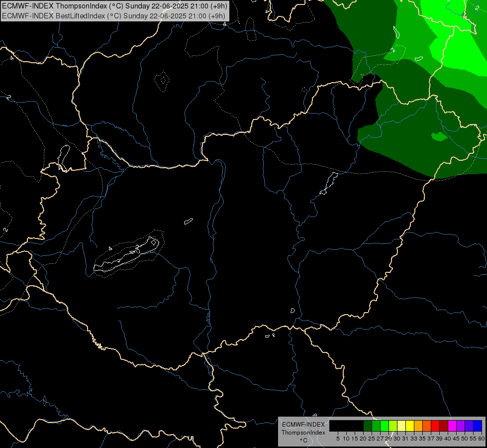Click the orange-red 35–37 legend swatch
This screenshot has height=448, width=487.
tap(427, 426)
